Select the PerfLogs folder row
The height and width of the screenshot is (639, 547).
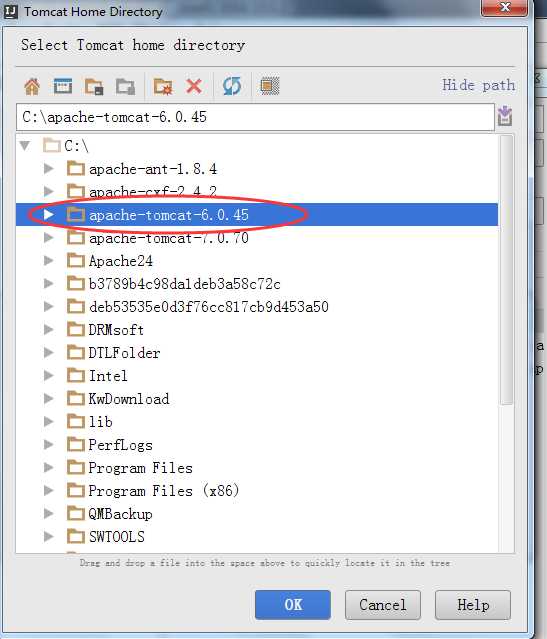pyautogui.click(x=257, y=445)
